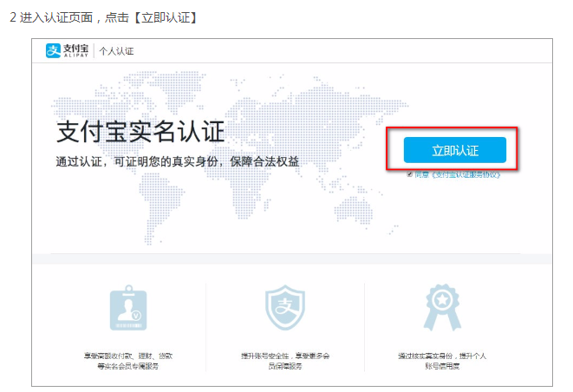Toggle the 同意 agreement checkbox
573x392 pixels.
[410, 174]
